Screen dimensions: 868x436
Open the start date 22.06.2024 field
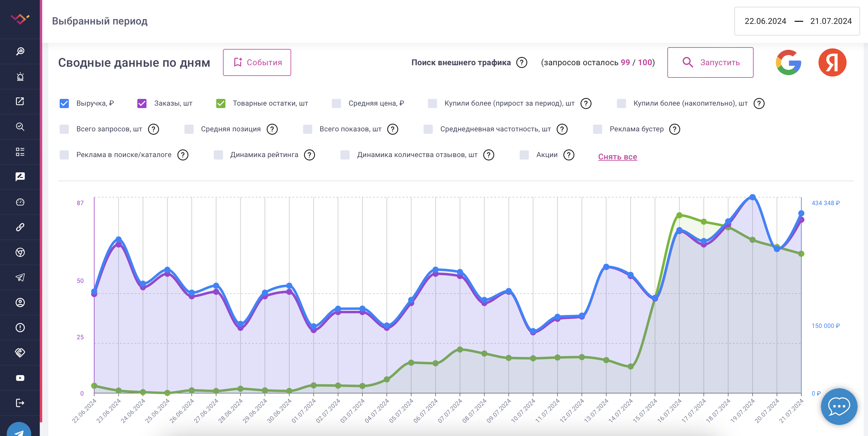pos(765,21)
